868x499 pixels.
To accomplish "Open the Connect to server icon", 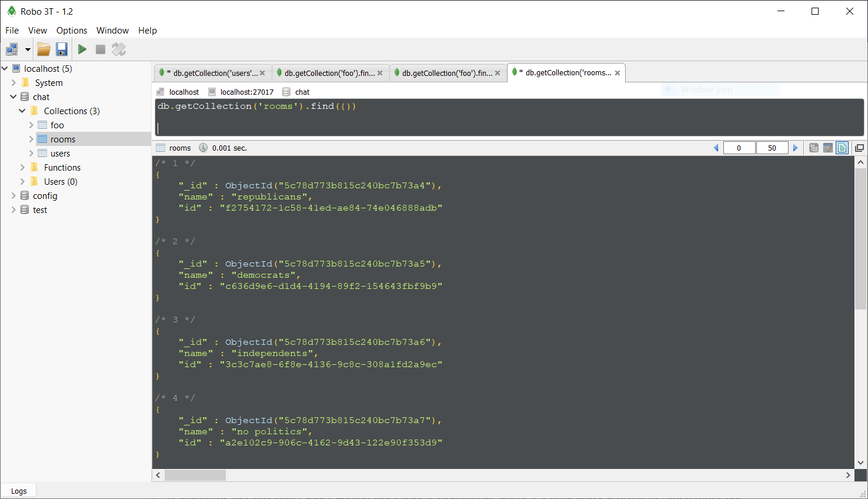I will 12,49.
